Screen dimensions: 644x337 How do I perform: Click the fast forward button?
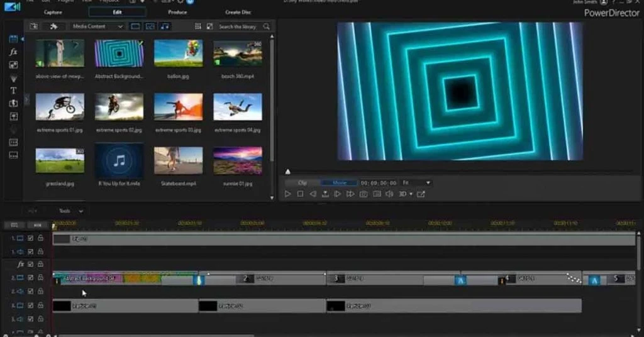350,194
